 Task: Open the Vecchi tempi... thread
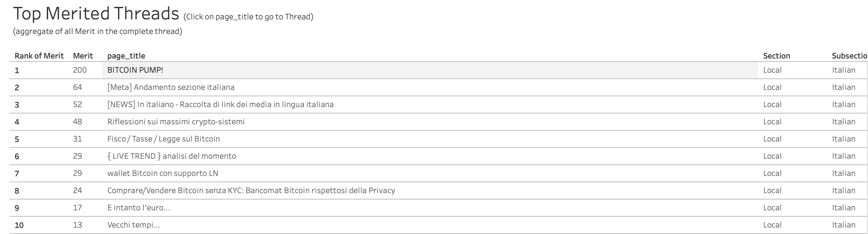[134, 225]
